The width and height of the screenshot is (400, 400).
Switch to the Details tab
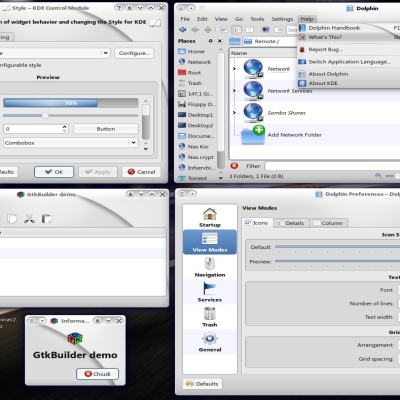click(291, 223)
